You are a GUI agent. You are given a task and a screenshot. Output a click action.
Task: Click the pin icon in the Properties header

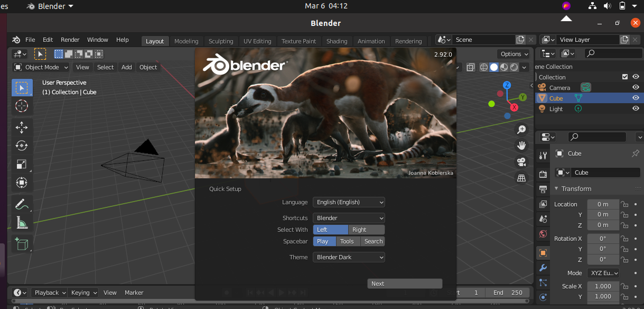click(636, 153)
